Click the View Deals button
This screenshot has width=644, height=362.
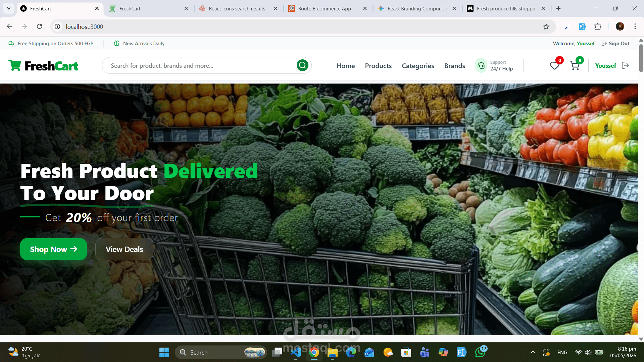[124, 249]
